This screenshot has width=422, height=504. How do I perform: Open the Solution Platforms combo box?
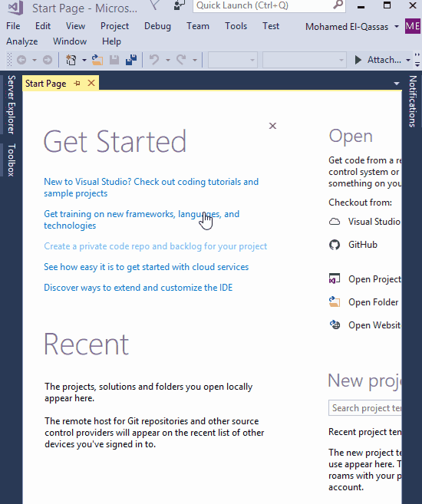(305, 60)
